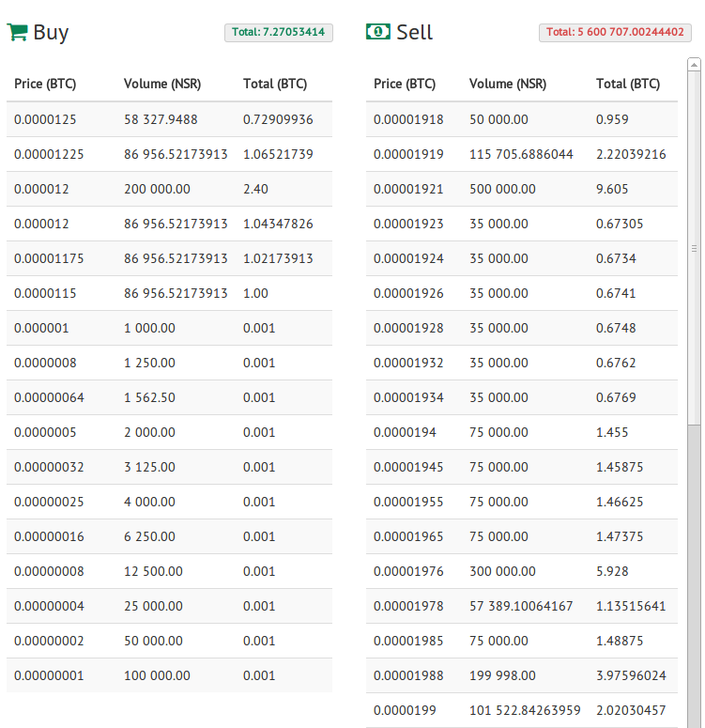The width and height of the screenshot is (705, 728).
Task: Click the Volume (NSR) header in Sell table
Action: point(508,84)
